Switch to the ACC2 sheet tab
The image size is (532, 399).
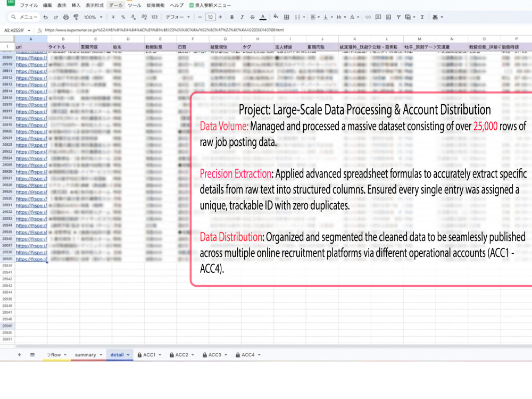pyautogui.click(x=181, y=354)
